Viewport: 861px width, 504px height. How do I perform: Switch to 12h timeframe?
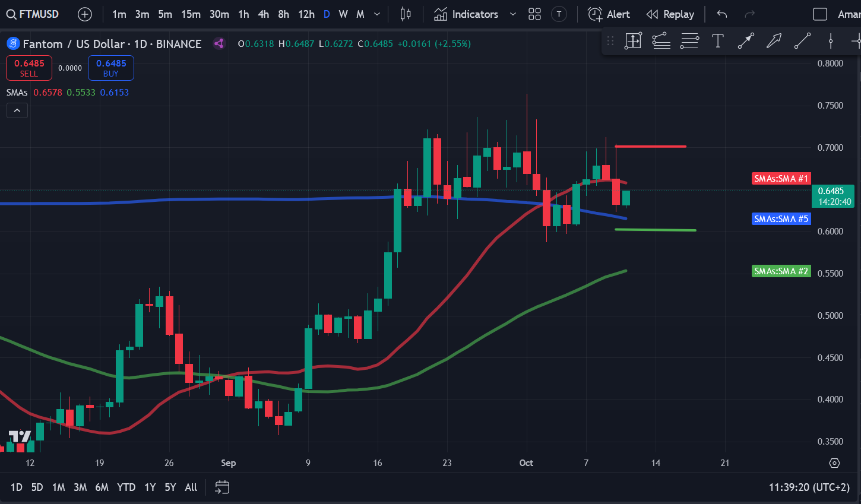tap(306, 14)
